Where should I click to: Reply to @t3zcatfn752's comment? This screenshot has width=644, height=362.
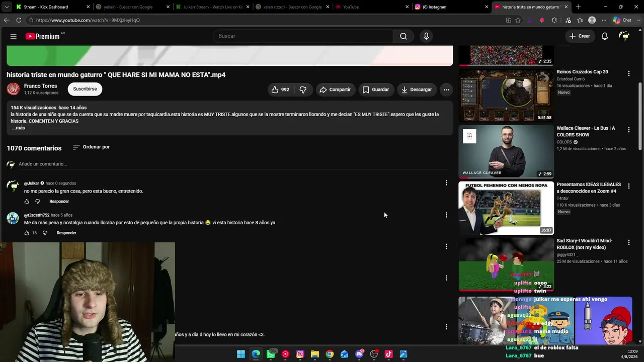pos(66,233)
